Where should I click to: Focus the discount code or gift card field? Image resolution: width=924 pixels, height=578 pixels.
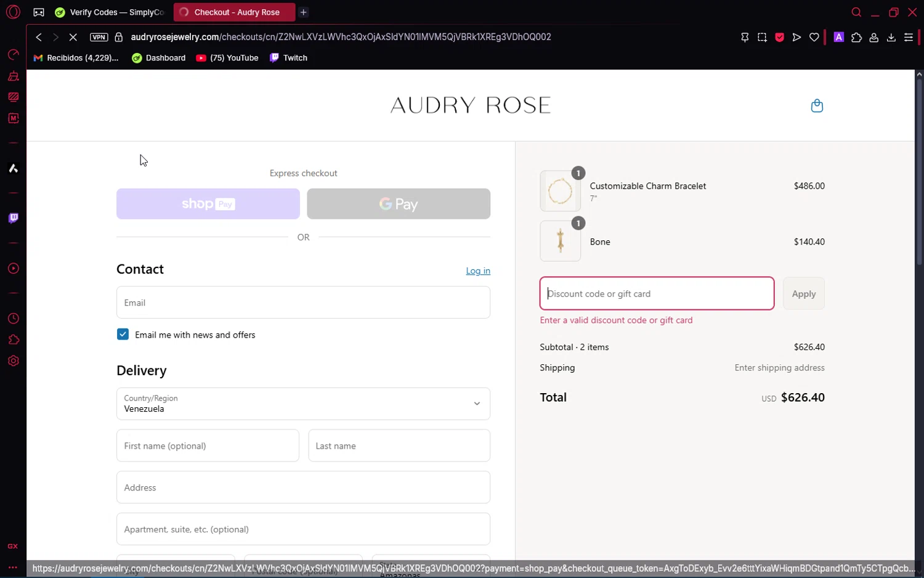tap(657, 293)
